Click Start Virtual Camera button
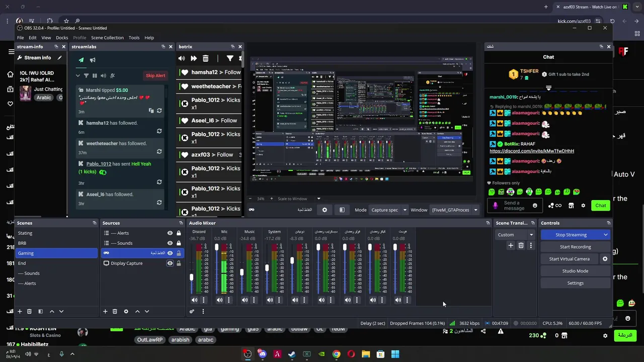 (x=569, y=259)
